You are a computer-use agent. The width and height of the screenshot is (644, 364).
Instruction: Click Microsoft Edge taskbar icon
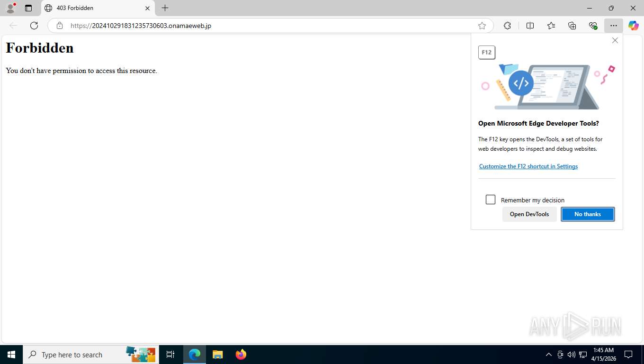(195, 355)
